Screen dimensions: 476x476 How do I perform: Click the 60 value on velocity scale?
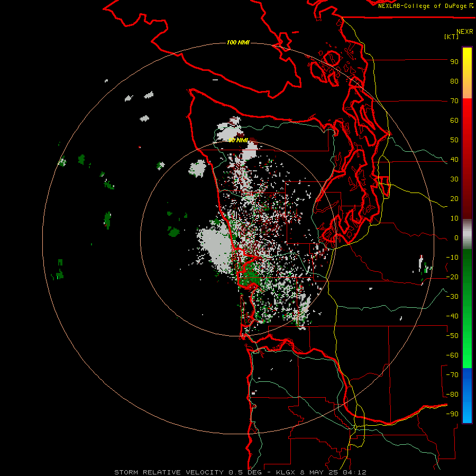[454, 121]
